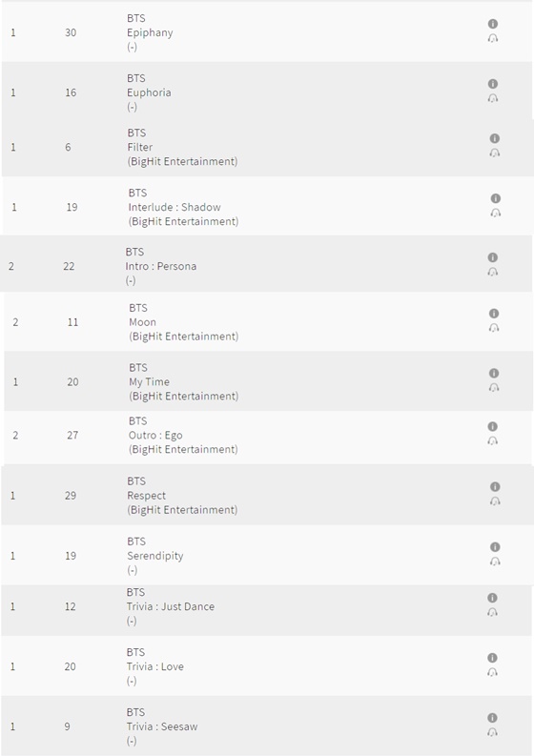The image size is (534, 756).
Task: Select the Moon song title
Action: click(142, 322)
